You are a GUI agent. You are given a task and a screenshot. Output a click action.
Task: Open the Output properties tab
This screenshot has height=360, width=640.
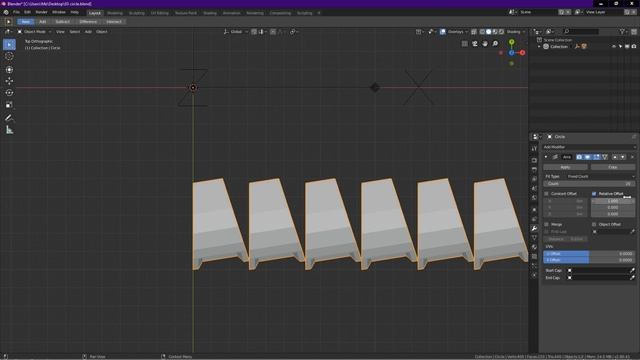coord(534,169)
